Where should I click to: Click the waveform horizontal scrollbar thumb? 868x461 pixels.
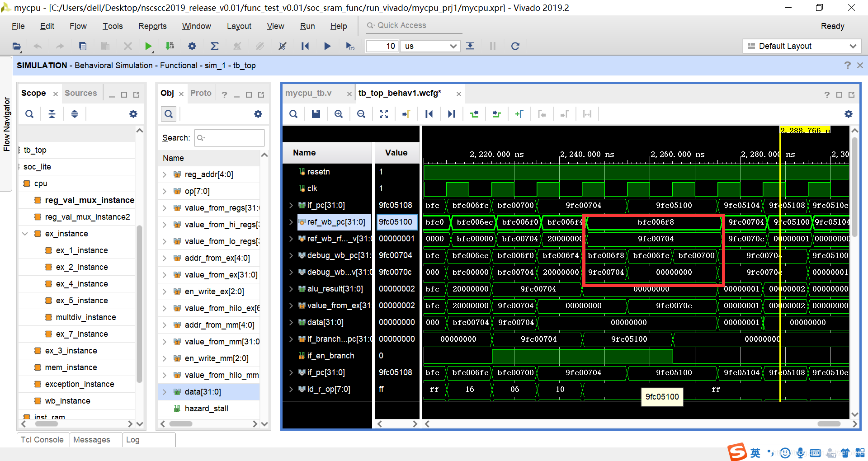[829, 424]
